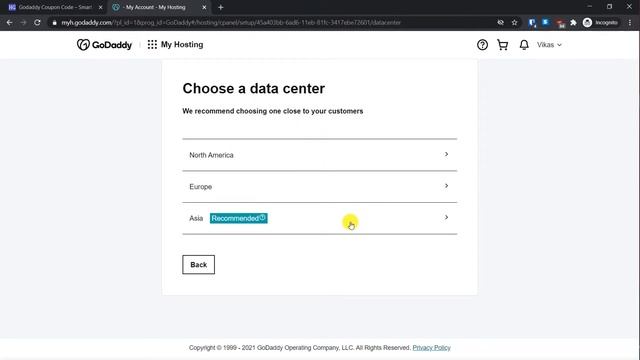Click the GoDaddy logo
The height and width of the screenshot is (360, 640).
(x=104, y=44)
